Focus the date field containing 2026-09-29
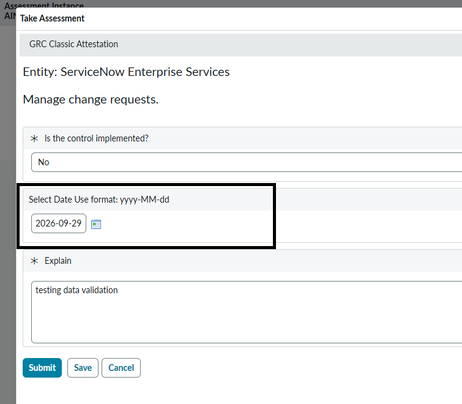Viewport: 462px width, 404px height. [x=59, y=223]
